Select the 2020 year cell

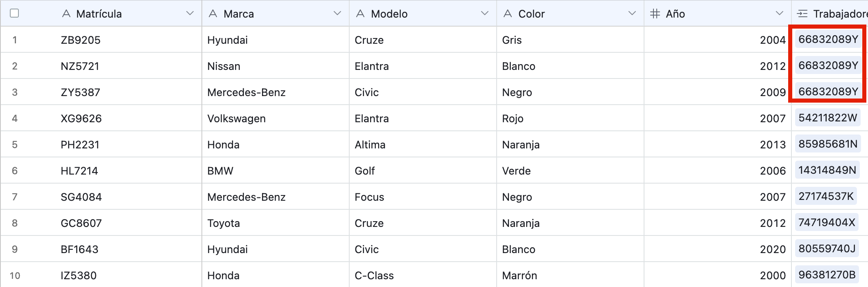[x=773, y=249]
